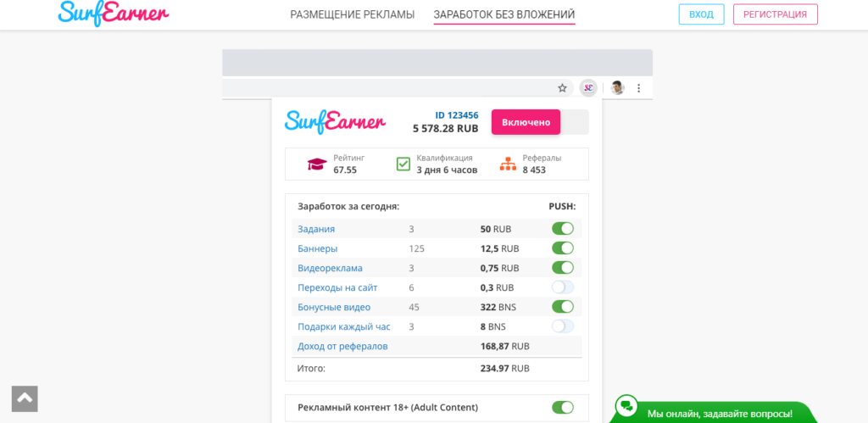Click the orange Рефералы hierarchy icon
The width and height of the screenshot is (868, 423).
(508, 164)
